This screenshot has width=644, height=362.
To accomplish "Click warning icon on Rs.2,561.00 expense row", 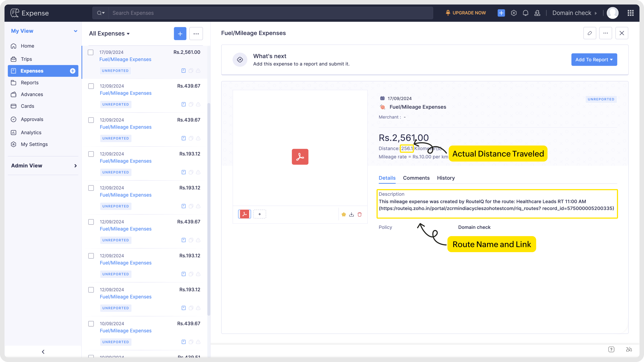I will point(198,71).
